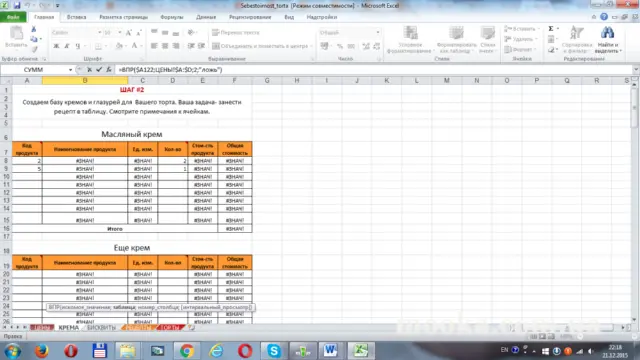Open the Insert Function fx icon
The height and width of the screenshot is (360, 640).
(109, 70)
